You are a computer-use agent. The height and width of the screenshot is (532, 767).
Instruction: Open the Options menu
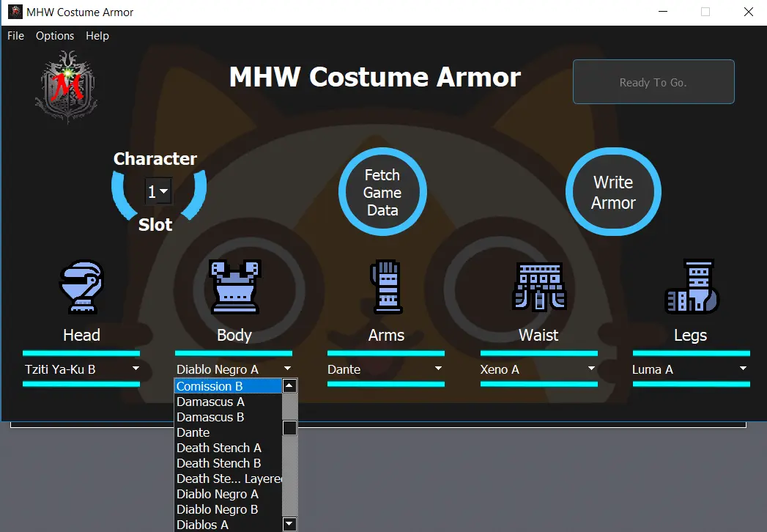(x=55, y=36)
